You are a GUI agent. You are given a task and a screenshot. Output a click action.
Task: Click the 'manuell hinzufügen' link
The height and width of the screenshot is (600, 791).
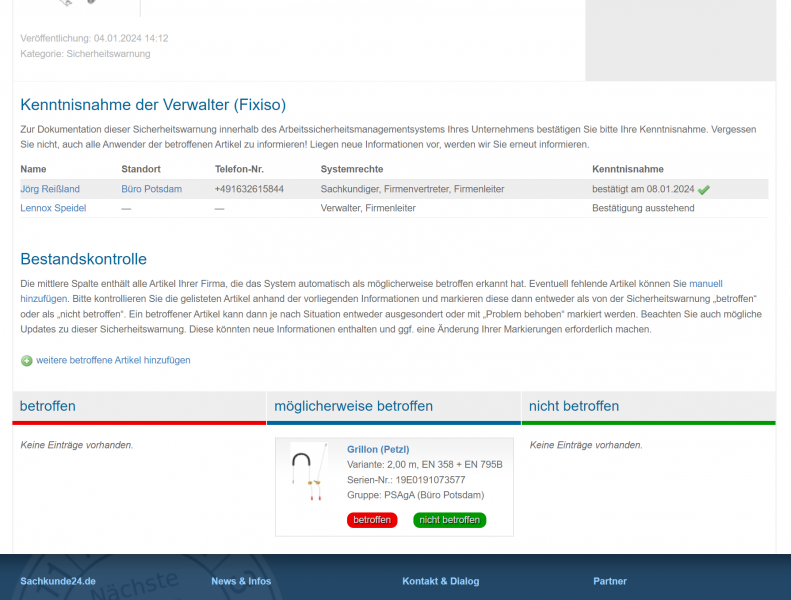coord(705,284)
